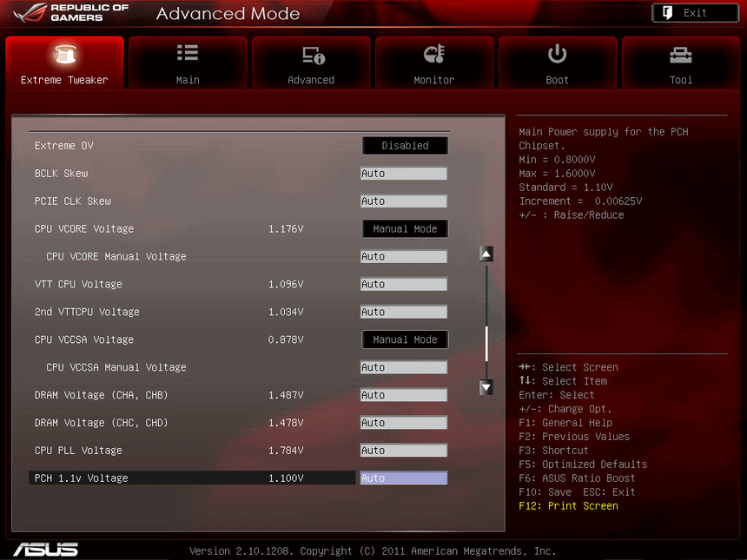
Task: Select the PCH 1.1v Voltage field
Action: pos(405,478)
